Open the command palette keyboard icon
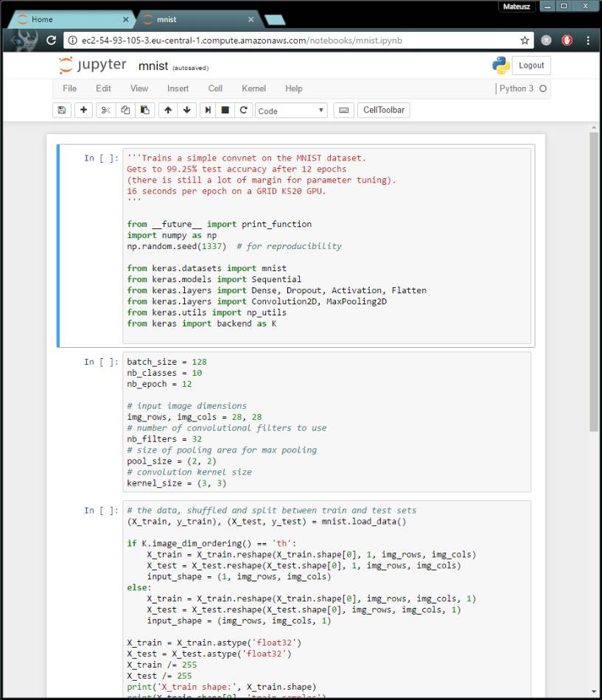 click(x=343, y=111)
